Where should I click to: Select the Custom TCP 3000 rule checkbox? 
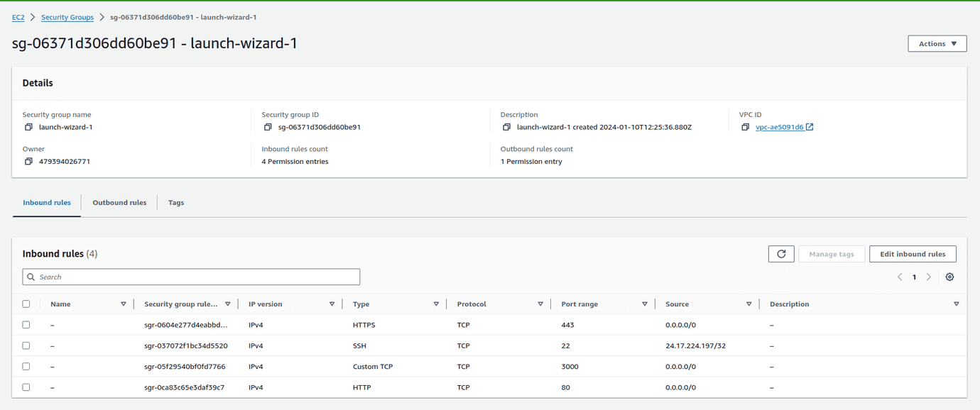point(26,367)
